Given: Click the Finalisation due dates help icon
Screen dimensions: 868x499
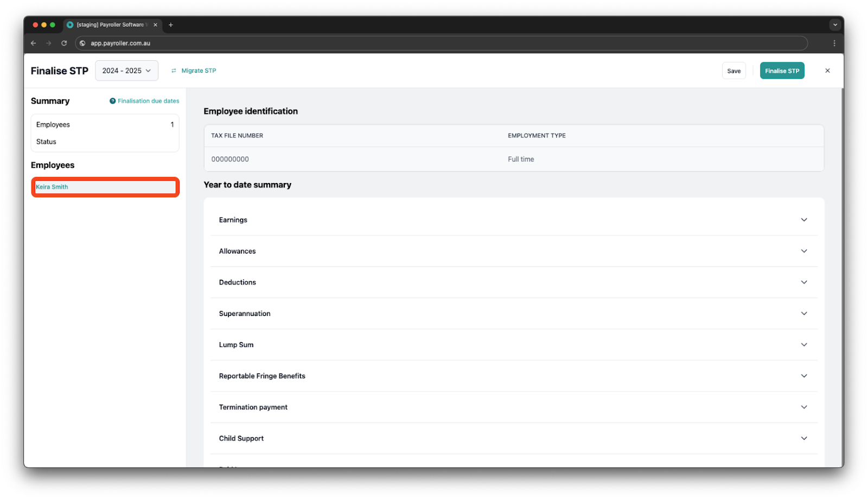Looking at the screenshot, I should (112, 101).
